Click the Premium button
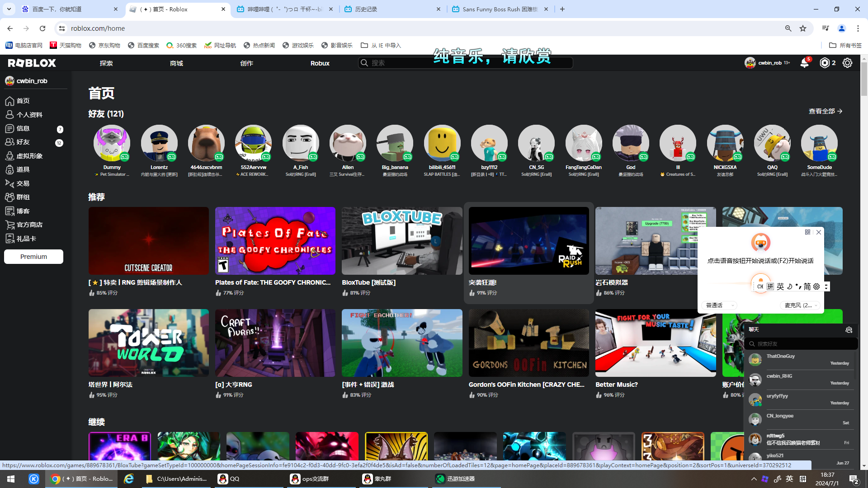This screenshot has width=868, height=488. [x=33, y=257]
